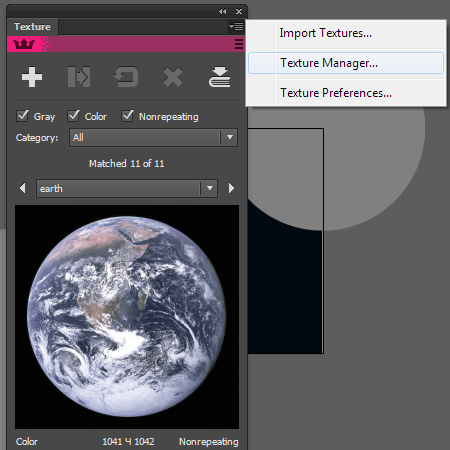This screenshot has height=450, width=450.
Task: Click the Save Texture to library icon
Action: [x=219, y=77]
